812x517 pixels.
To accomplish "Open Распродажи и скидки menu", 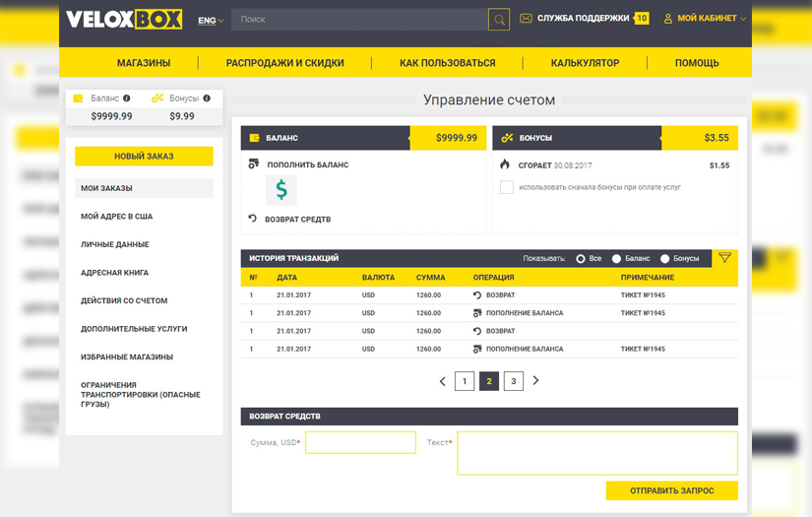I will [284, 63].
